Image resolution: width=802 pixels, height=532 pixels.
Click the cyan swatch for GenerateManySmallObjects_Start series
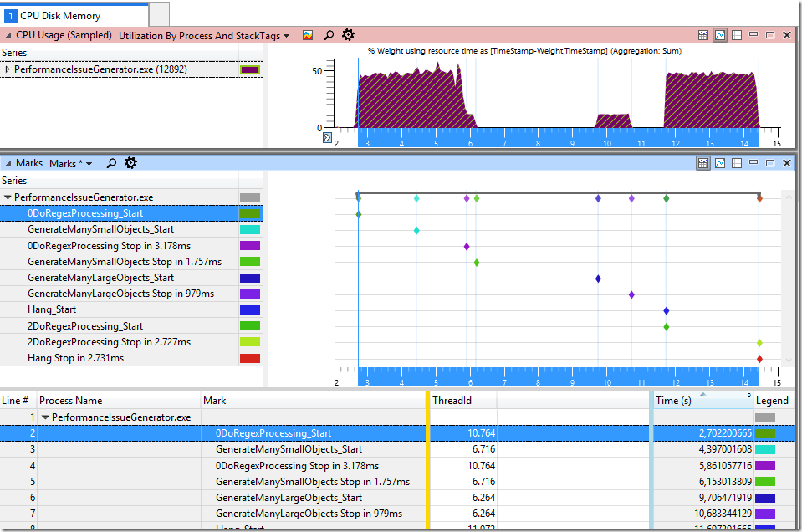pyautogui.click(x=250, y=230)
